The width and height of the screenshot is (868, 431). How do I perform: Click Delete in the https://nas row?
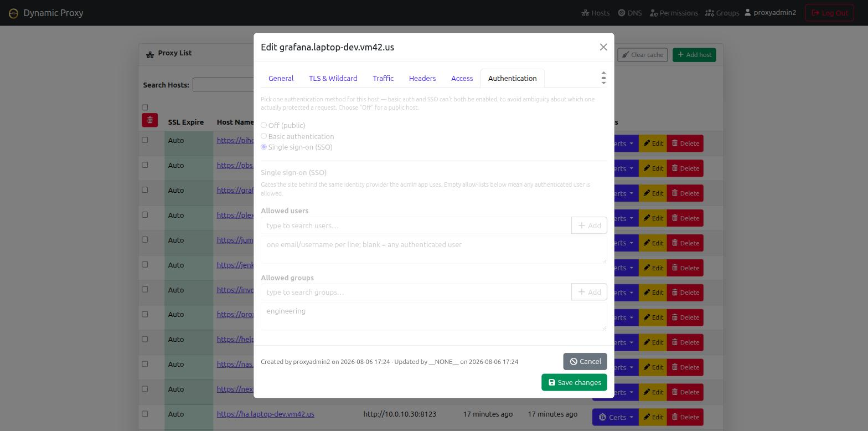coord(685,367)
